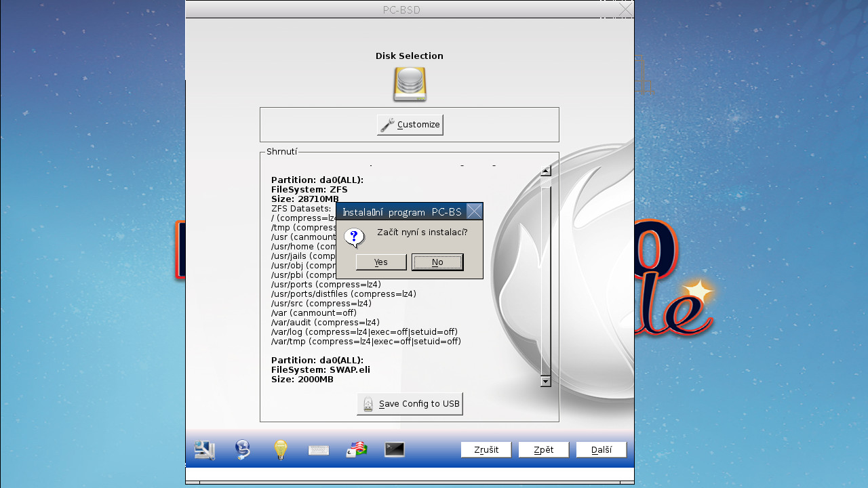Click the Zpět button
Screen dimensions: 868x488
point(544,450)
